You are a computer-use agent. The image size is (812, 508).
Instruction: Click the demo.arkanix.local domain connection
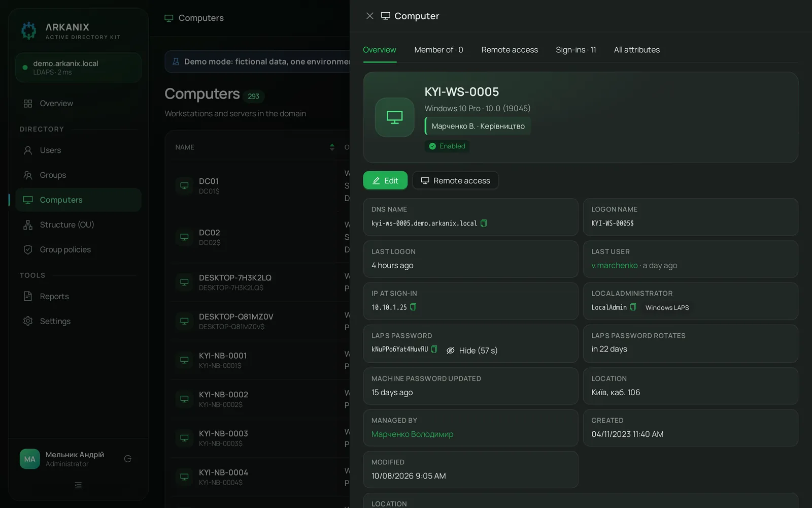(x=78, y=68)
